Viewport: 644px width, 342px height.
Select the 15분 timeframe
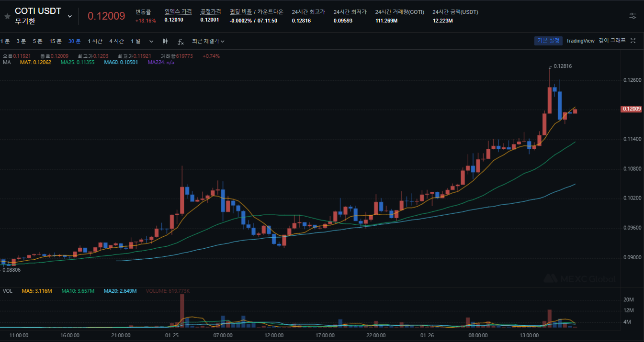coord(56,41)
